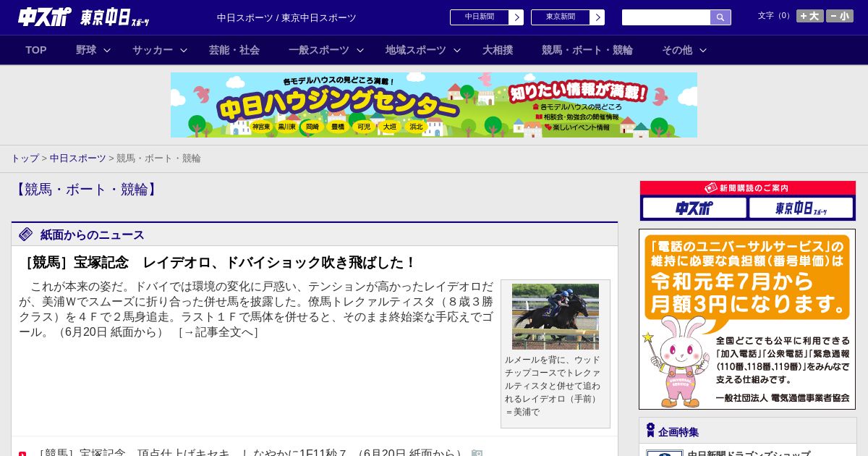Click the 【競馬・ボート・競輪】 page heading
This screenshot has width=868, height=456.
tap(86, 190)
